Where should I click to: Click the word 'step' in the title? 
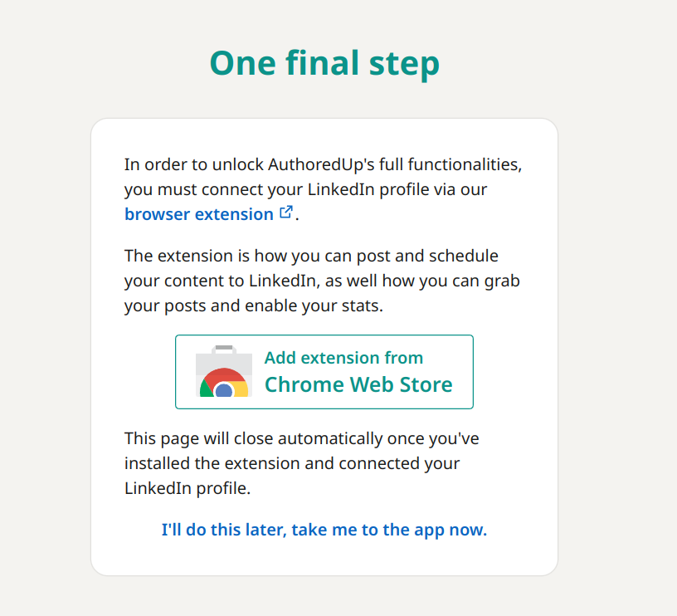(405, 65)
